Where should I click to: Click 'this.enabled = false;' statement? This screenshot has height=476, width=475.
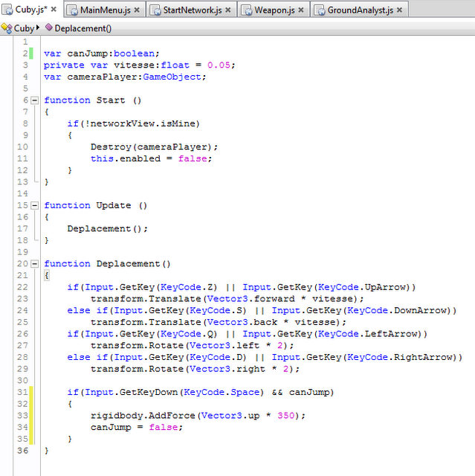[x=151, y=158]
